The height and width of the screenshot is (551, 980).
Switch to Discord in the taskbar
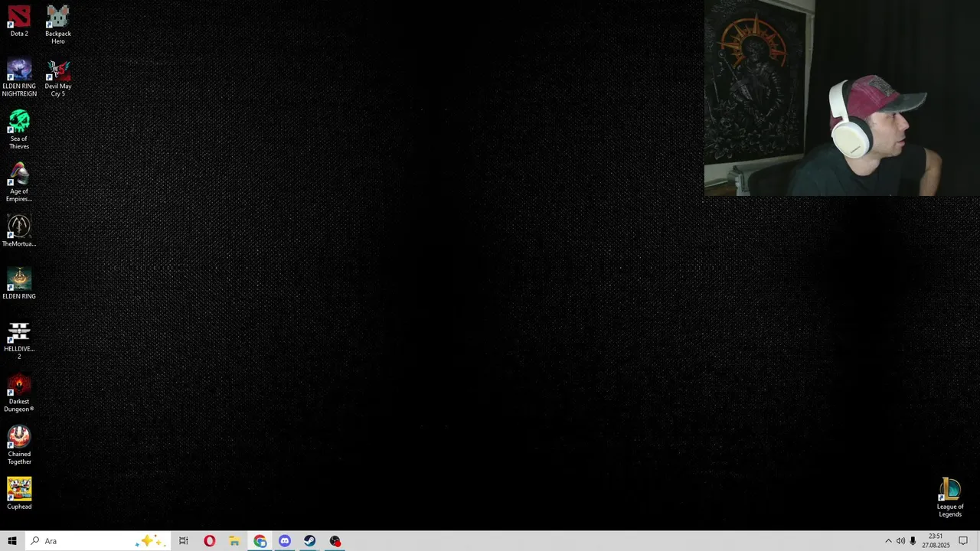click(x=285, y=541)
